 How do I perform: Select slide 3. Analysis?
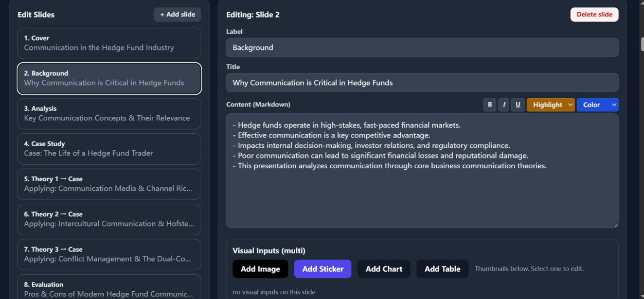tap(109, 114)
